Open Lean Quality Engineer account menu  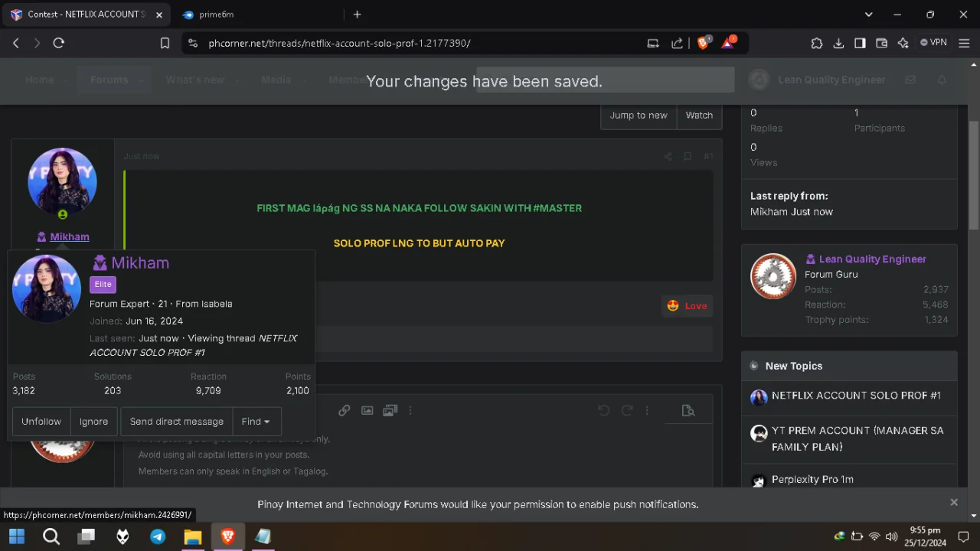coord(816,80)
